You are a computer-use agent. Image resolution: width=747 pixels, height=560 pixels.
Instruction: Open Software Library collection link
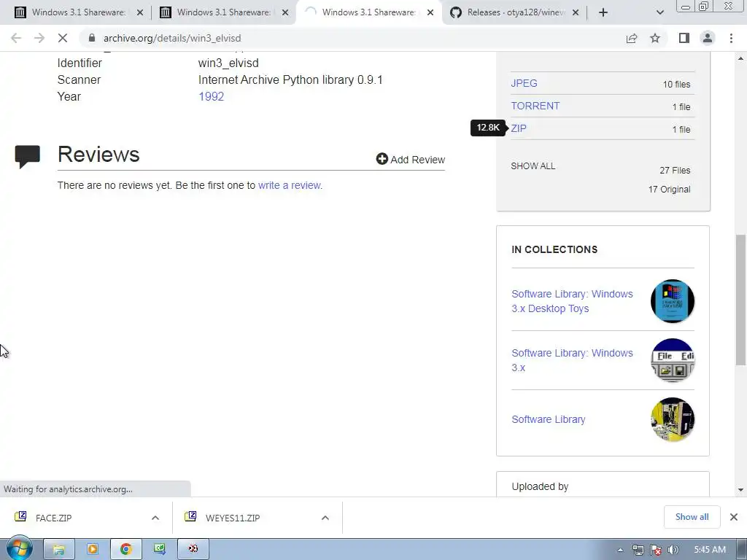pyautogui.click(x=549, y=419)
